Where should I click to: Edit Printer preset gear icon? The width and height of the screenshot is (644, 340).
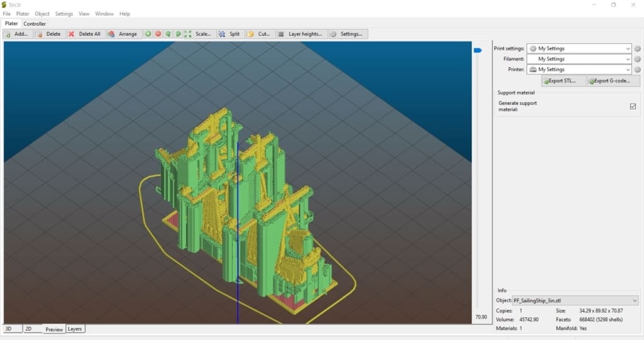point(638,70)
